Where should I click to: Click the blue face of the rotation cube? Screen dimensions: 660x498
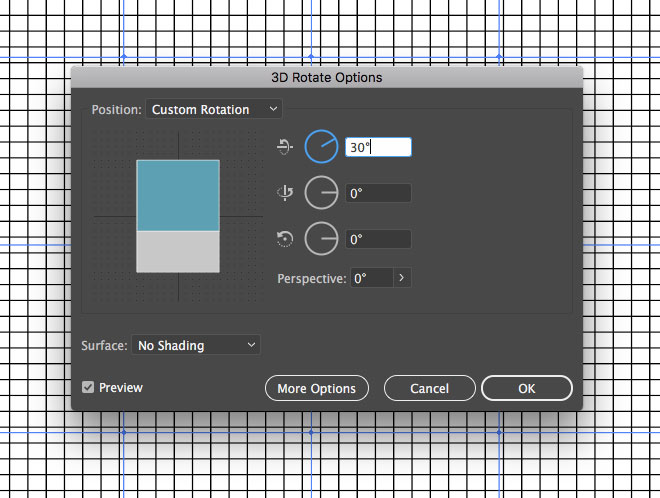coord(178,195)
